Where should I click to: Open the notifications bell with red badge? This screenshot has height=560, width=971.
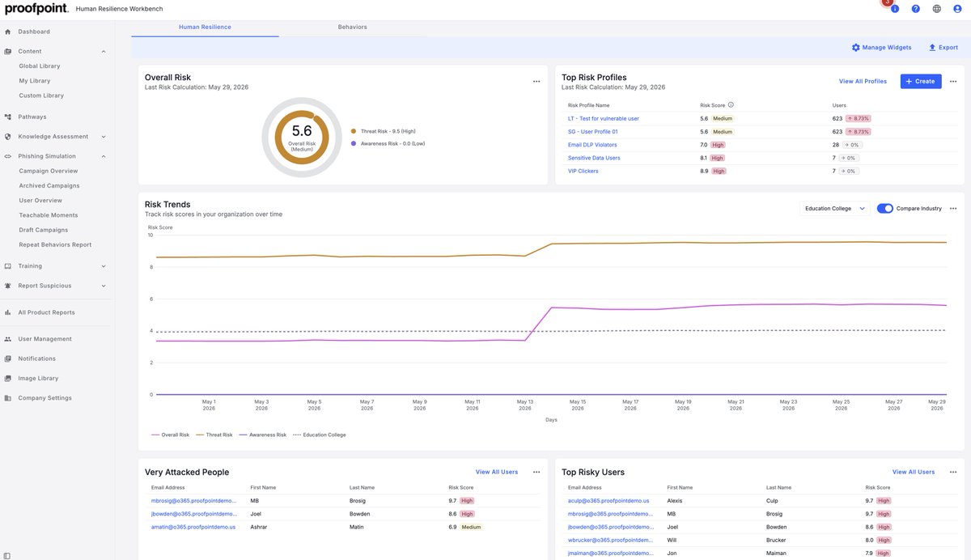tap(893, 7)
